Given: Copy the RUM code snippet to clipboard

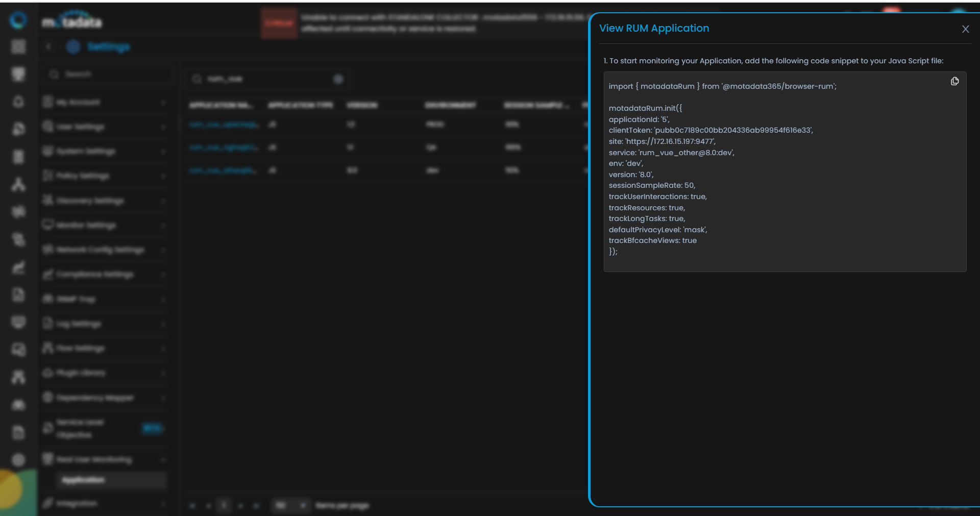Looking at the screenshot, I should click(954, 82).
